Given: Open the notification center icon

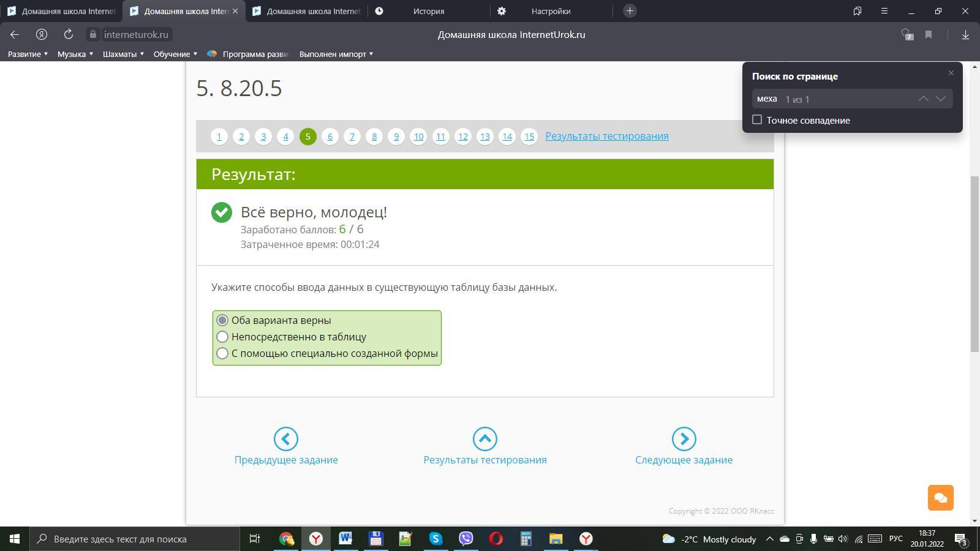Looking at the screenshot, I should coord(961,539).
